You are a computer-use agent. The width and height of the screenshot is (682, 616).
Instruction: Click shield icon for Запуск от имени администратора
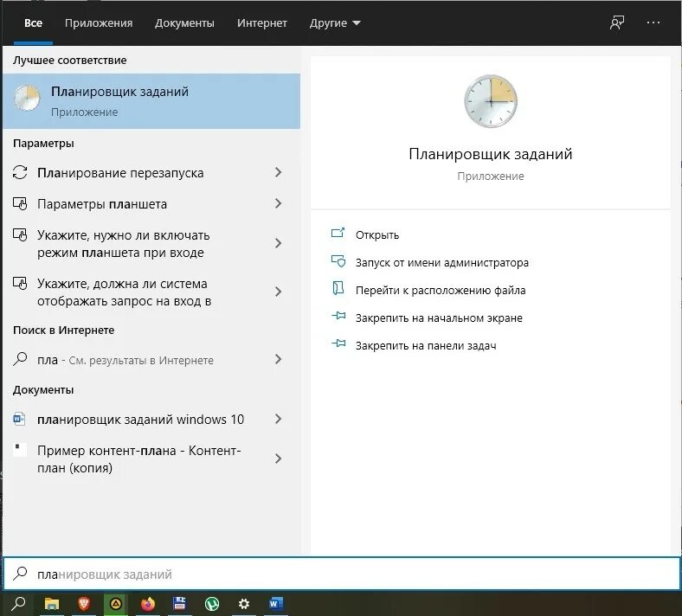(x=338, y=260)
